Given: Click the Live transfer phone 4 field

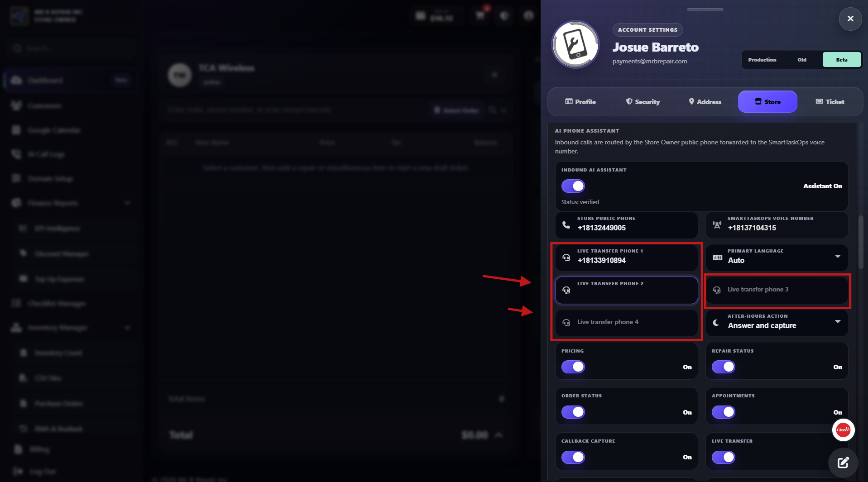Looking at the screenshot, I should [x=626, y=323].
